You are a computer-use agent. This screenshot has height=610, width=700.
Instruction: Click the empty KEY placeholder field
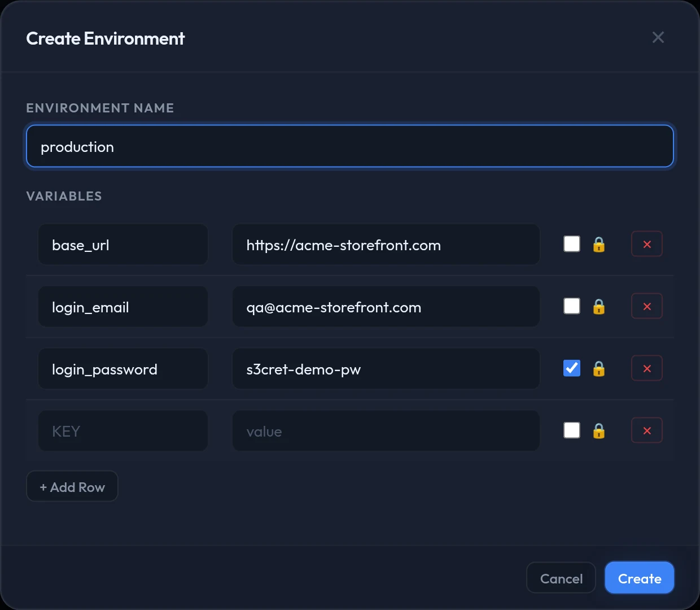(x=123, y=431)
